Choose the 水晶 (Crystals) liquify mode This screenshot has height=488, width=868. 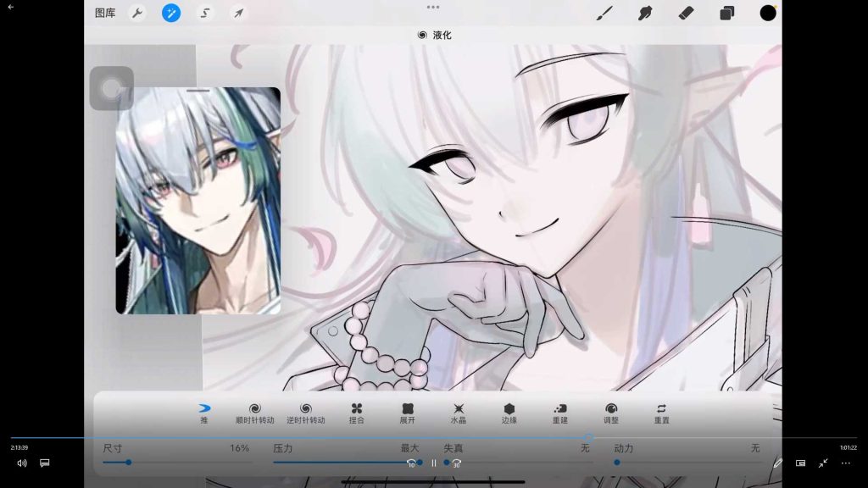click(459, 413)
